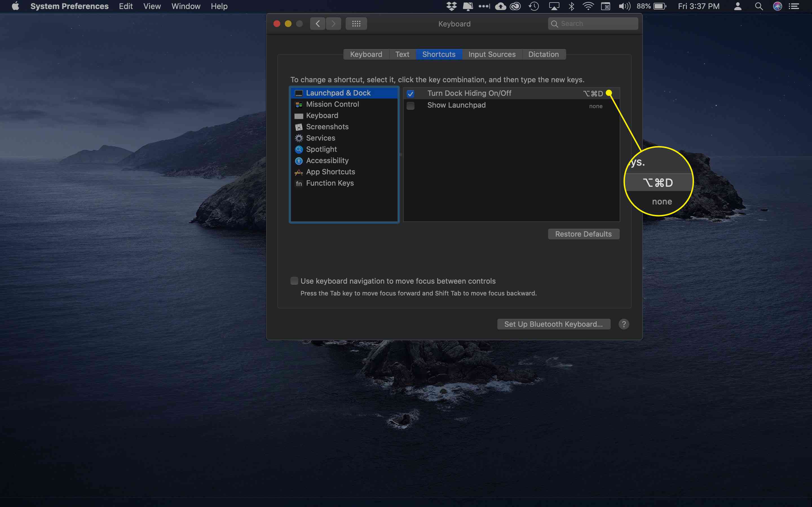
Task: Switch to the Keyboard tab
Action: coord(365,54)
